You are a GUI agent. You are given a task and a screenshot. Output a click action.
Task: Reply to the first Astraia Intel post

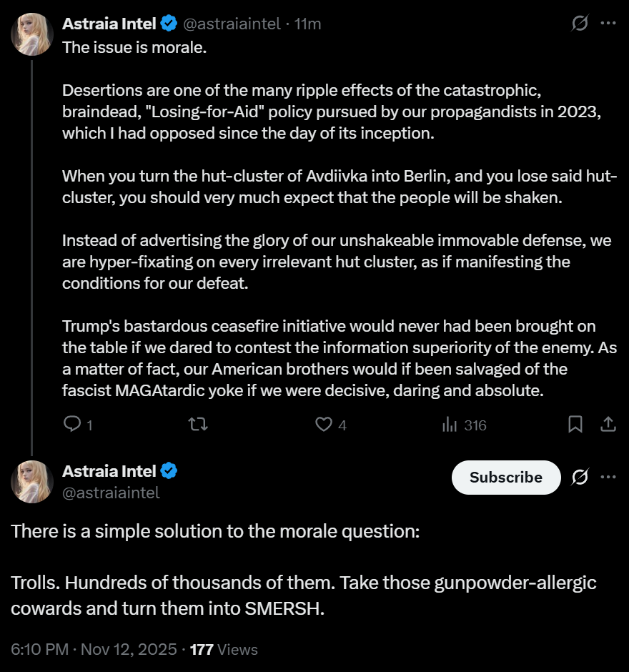click(x=72, y=425)
